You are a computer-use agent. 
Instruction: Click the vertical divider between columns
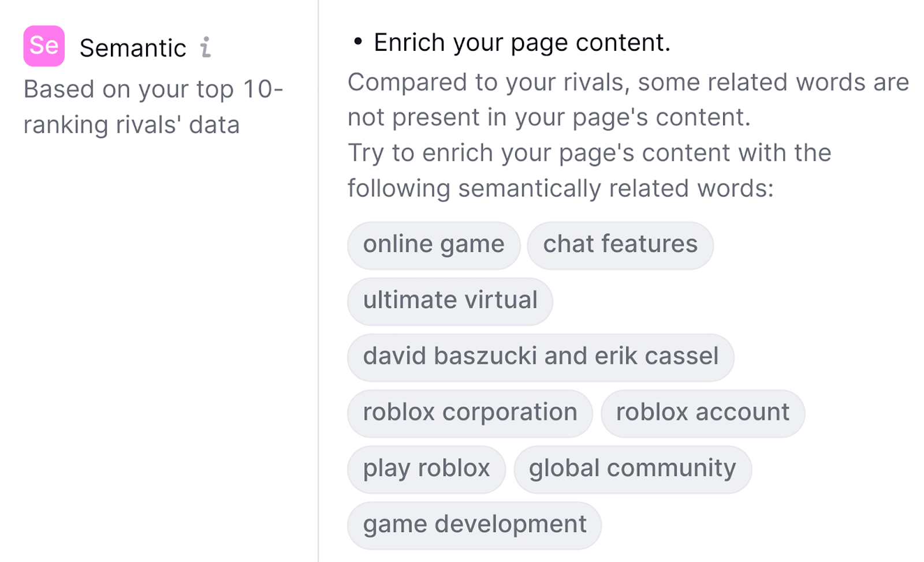point(318,289)
